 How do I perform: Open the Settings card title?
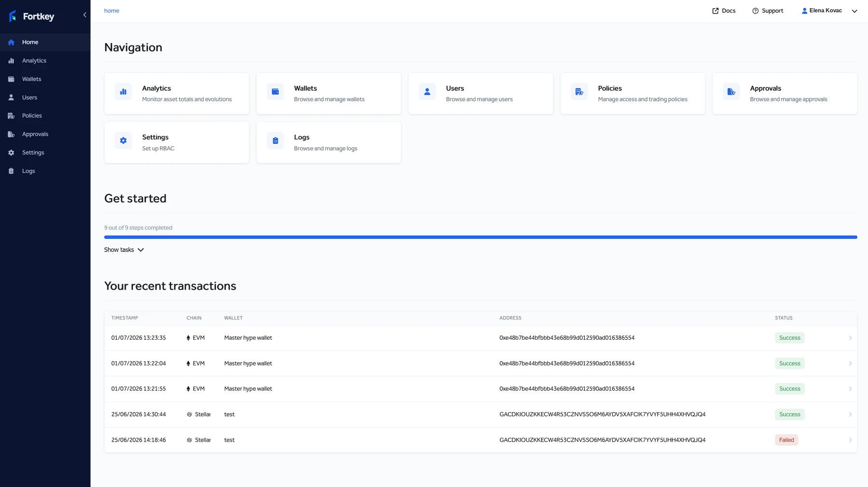[155, 137]
